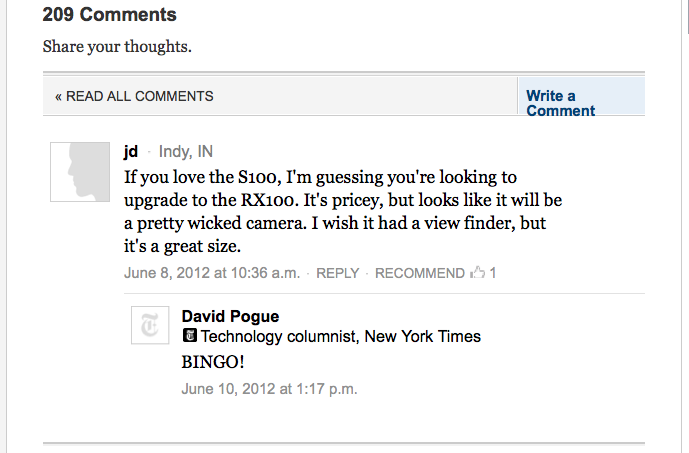Screen dimensions: 689x453
Task: Open the READ ALL COMMENTS link
Action: (x=134, y=97)
